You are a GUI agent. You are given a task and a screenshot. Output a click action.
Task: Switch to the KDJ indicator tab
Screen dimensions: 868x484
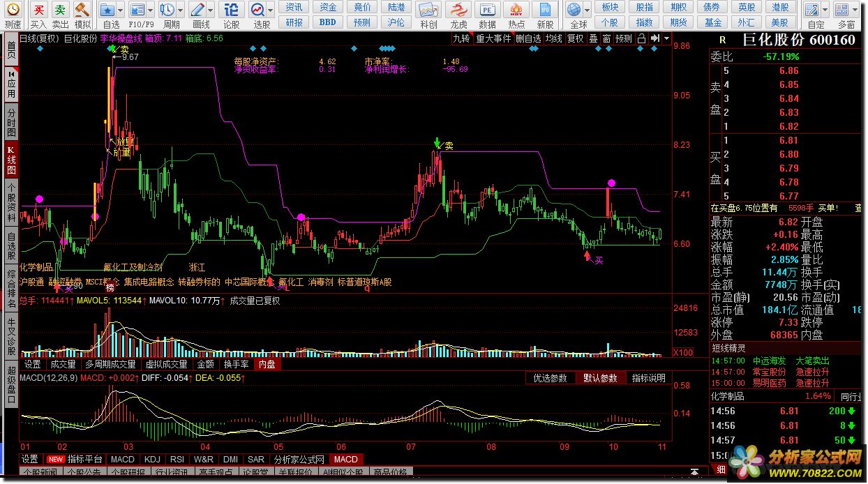152,459
